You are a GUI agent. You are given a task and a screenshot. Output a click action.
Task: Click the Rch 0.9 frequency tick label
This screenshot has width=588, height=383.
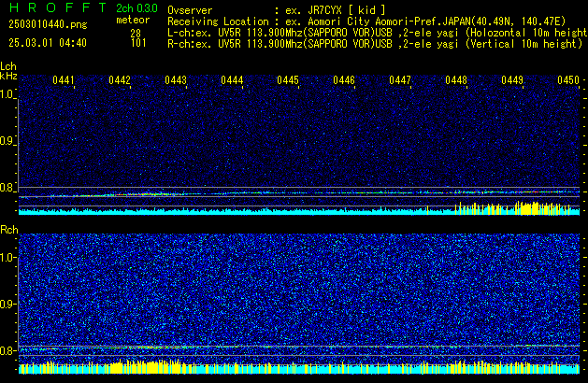(x=7, y=304)
